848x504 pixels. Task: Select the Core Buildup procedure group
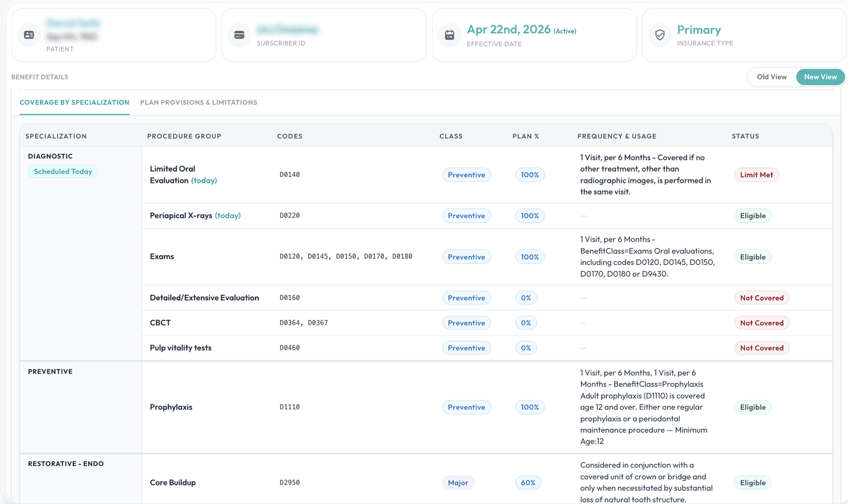tap(173, 483)
